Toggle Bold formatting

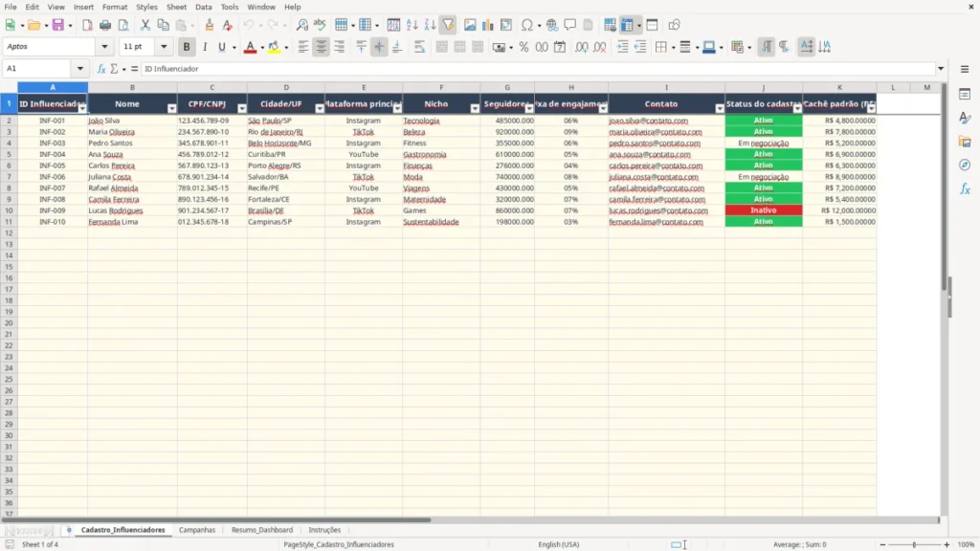[x=187, y=47]
